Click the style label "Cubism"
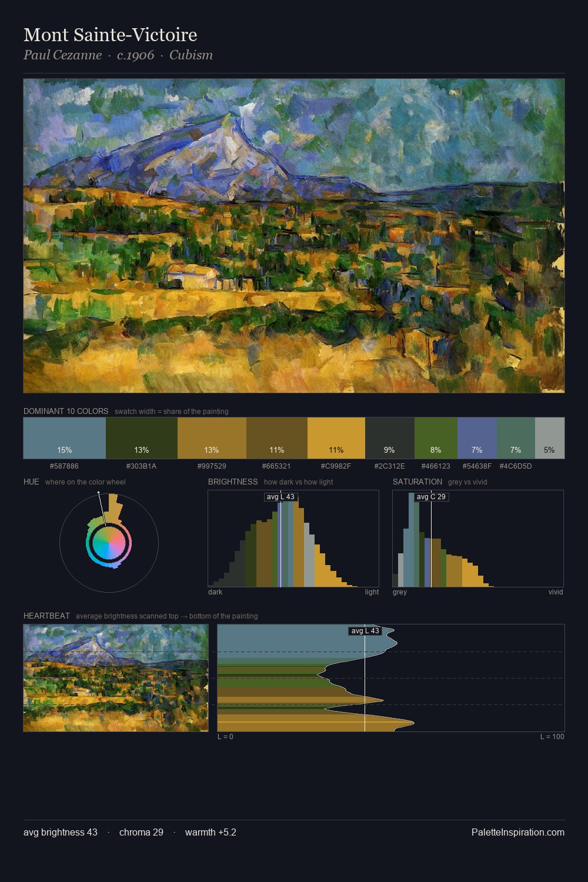The height and width of the screenshot is (882, 588). 191,55
